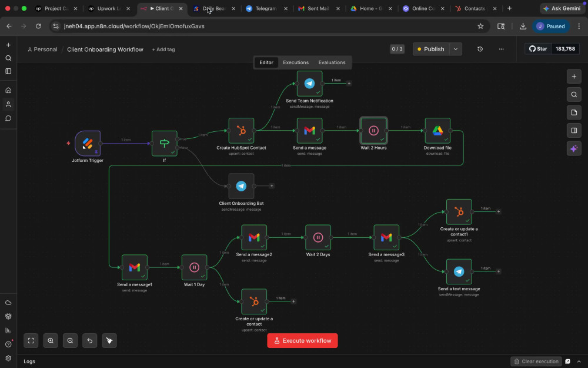Viewport: 588px width, 368px height.
Task: Open the left sidebar settings gear
Action: coord(8,358)
